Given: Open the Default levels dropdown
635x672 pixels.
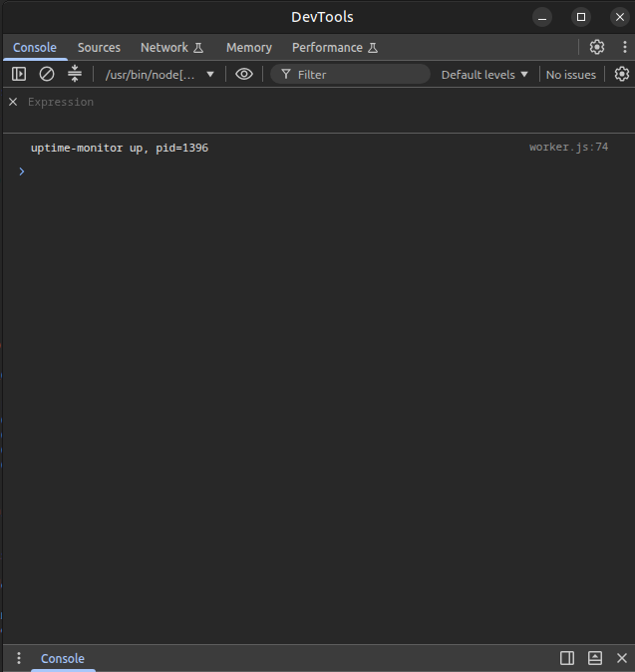Looking at the screenshot, I should coord(484,75).
